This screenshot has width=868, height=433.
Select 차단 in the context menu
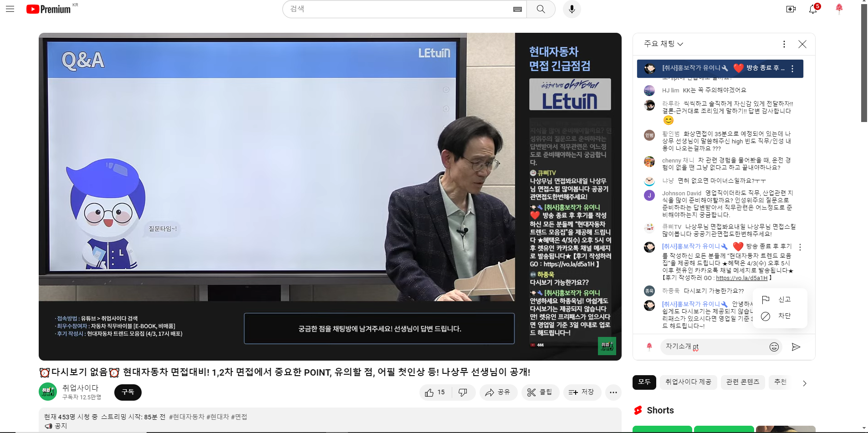[x=779, y=316]
